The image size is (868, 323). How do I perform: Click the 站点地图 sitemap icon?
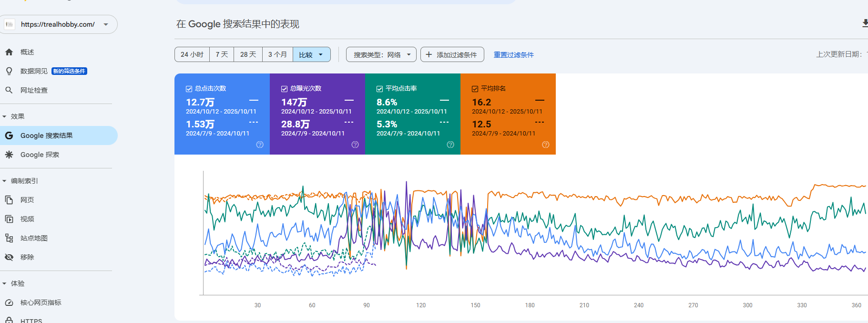click(x=9, y=238)
